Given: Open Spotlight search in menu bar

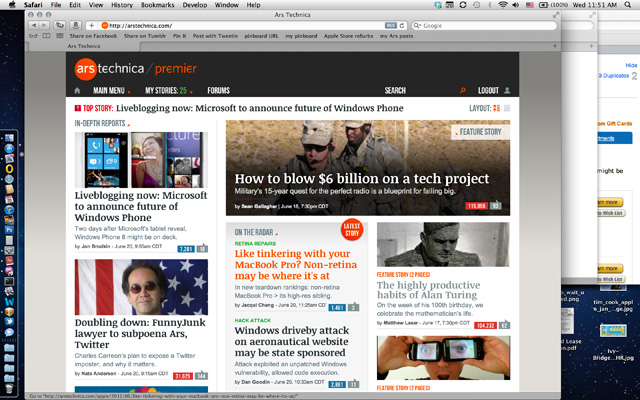Looking at the screenshot, I should (x=627, y=5).
